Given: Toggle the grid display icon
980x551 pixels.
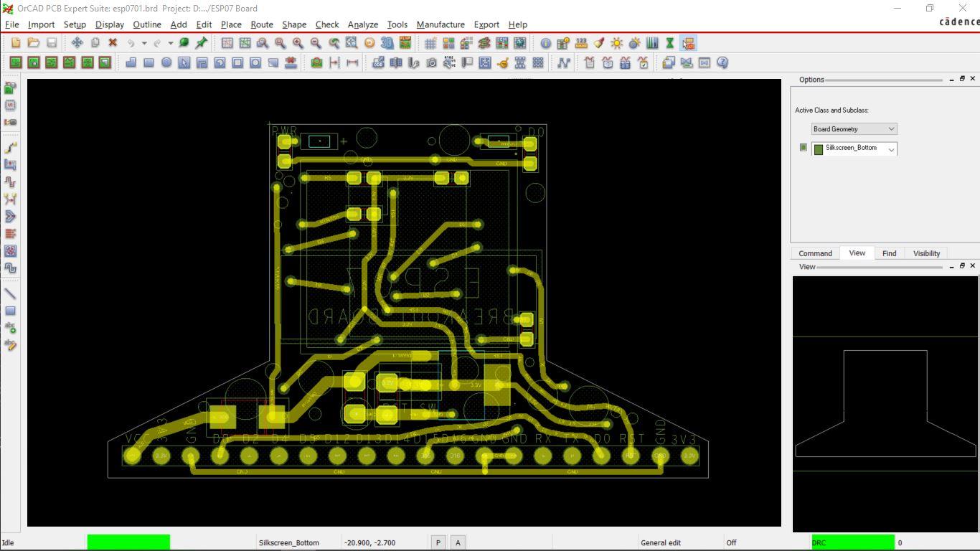Looking at the screenshot, I should point(430,43).
